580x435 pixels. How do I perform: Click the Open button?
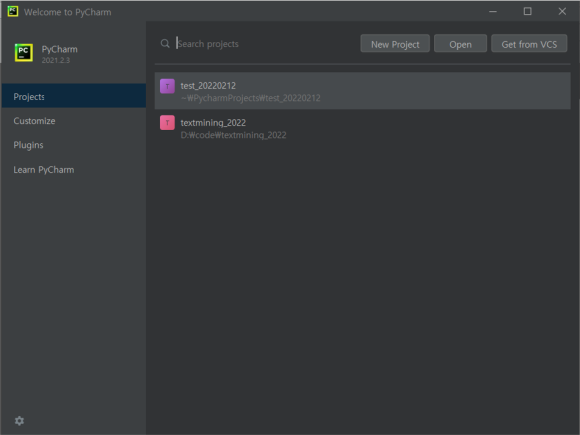[460, 44]
